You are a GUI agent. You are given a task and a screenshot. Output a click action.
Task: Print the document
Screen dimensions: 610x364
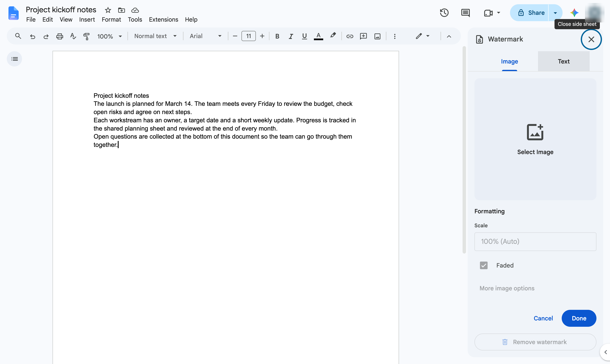tap(60, 37)
